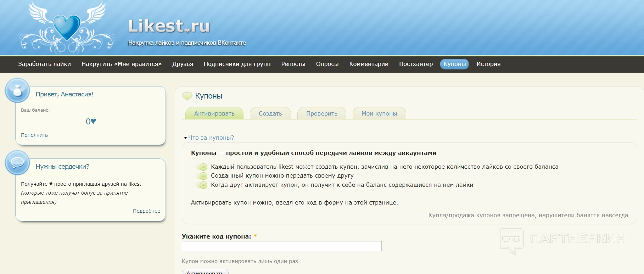
Task: Select Постхантер in the navigation bar
Action: click(416, 64)
